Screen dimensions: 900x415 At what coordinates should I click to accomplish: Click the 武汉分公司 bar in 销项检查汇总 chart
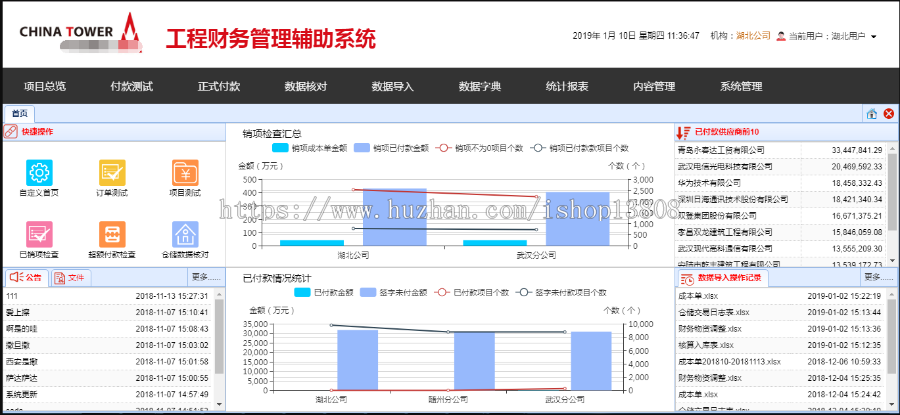point(577,219)
